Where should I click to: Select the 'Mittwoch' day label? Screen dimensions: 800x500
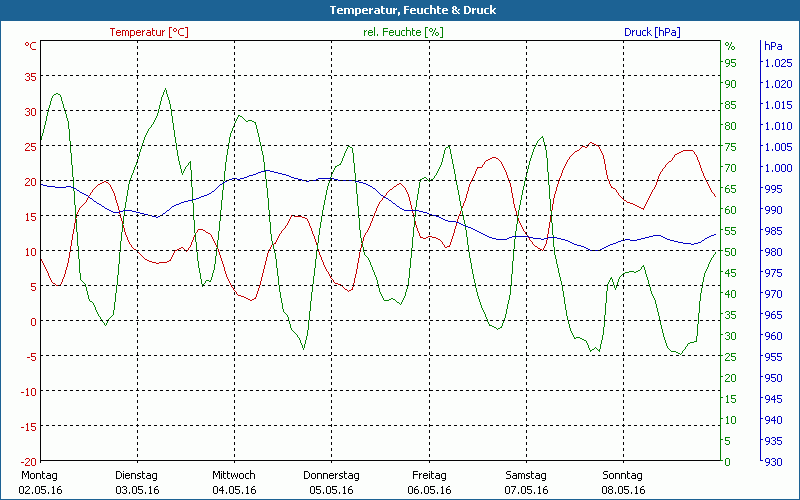[234, 476]
